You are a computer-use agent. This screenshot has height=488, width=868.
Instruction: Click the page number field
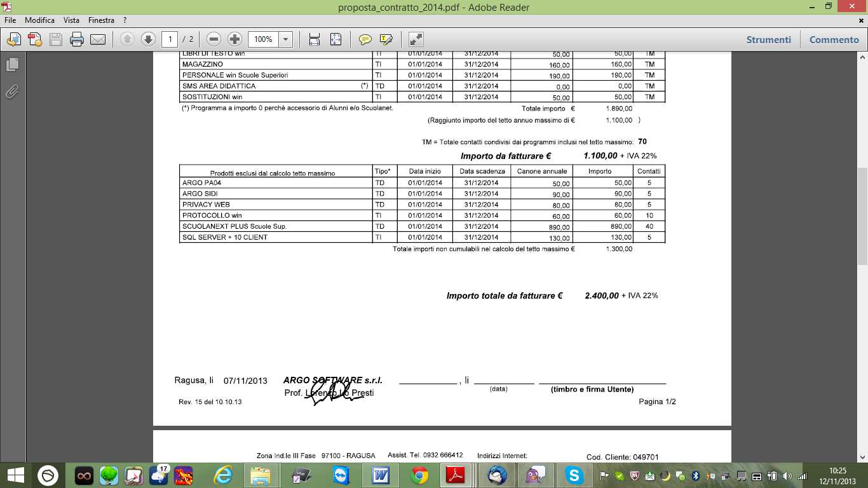point(170,39)
